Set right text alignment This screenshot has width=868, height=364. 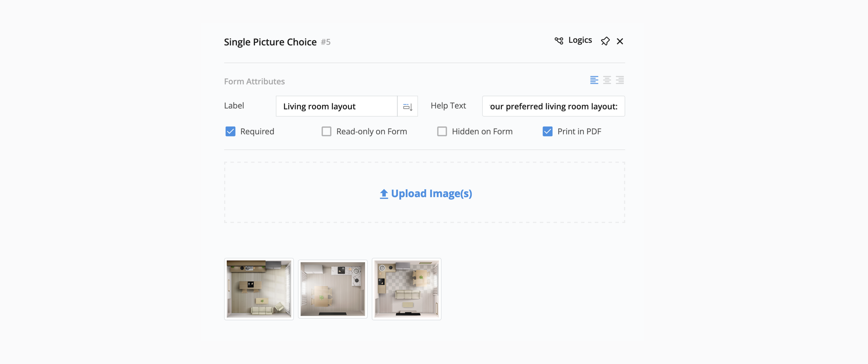620,80
